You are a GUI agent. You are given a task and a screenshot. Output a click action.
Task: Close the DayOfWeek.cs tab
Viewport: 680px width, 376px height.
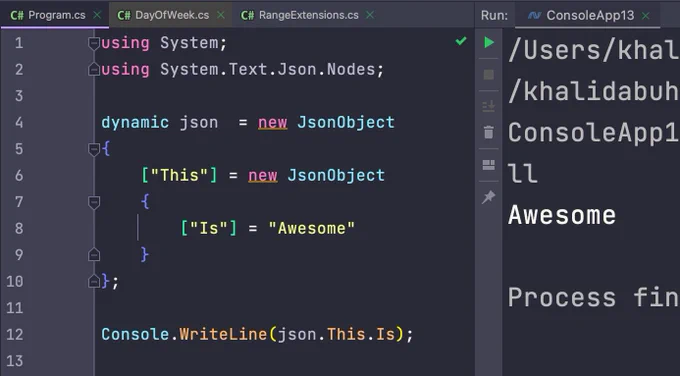click(x=221, y=15)
